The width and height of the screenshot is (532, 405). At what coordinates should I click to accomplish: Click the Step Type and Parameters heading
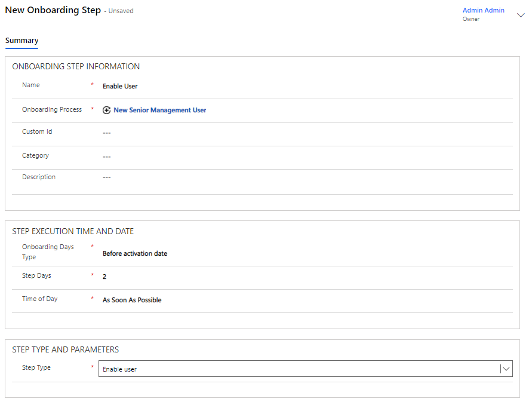(x=66, y=349)
